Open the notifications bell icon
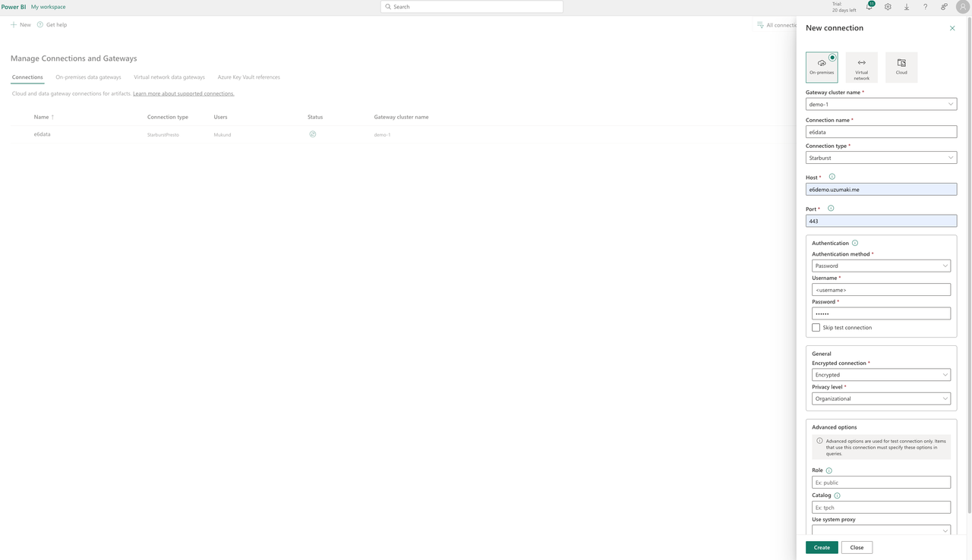The height and width of the screenshot is (560, 972). (869, 7)
